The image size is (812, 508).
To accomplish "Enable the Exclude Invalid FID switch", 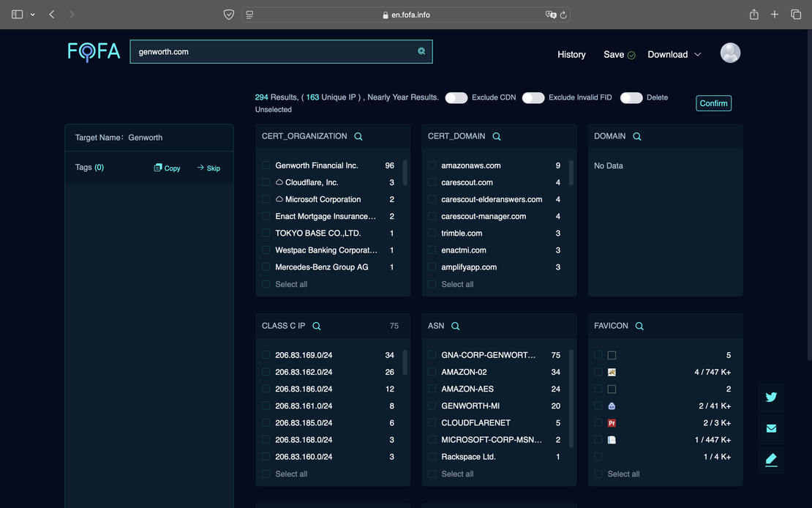I will pyautogui.click(x=533, y=98).
